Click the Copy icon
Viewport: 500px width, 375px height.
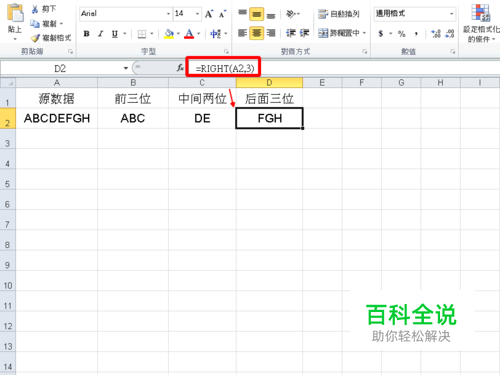35,24
